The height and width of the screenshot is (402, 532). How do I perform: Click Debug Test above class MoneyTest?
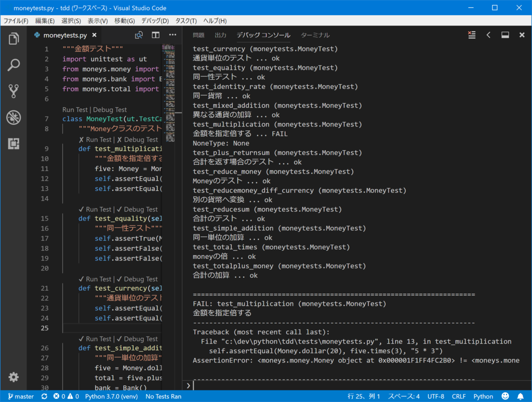click(x=110, y=110)
